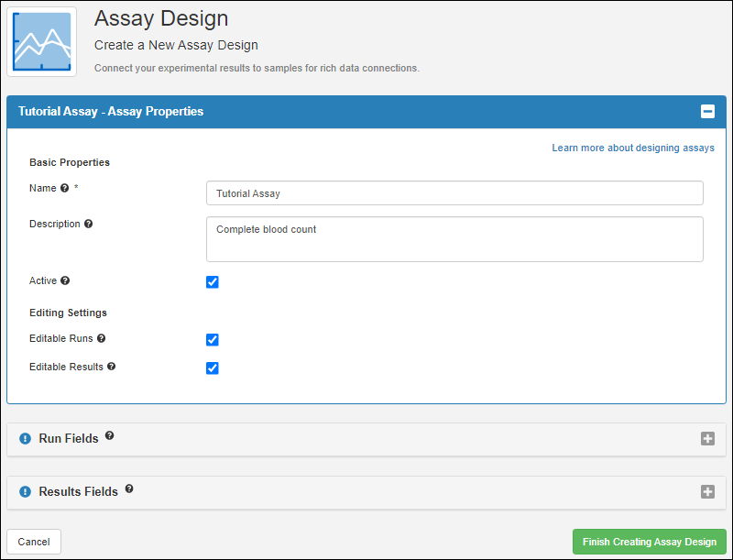
Task: Expand the Run Fields section
Action: click(x=707, y=439)
